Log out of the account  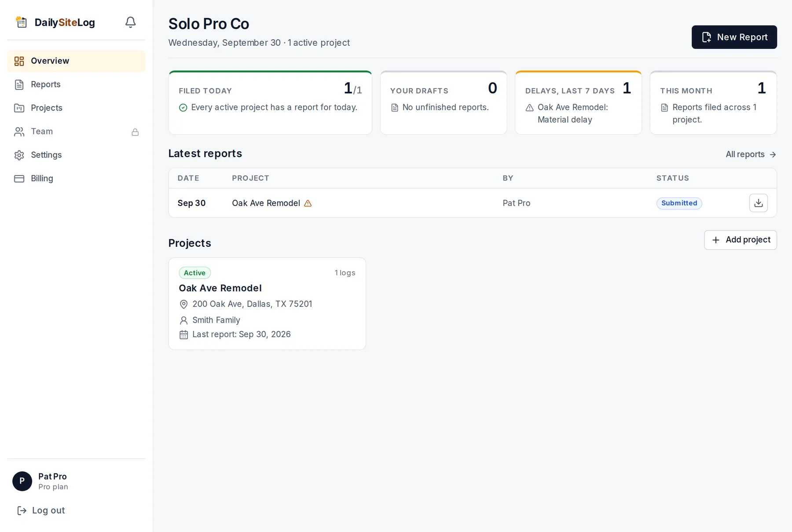coord(41,510)
